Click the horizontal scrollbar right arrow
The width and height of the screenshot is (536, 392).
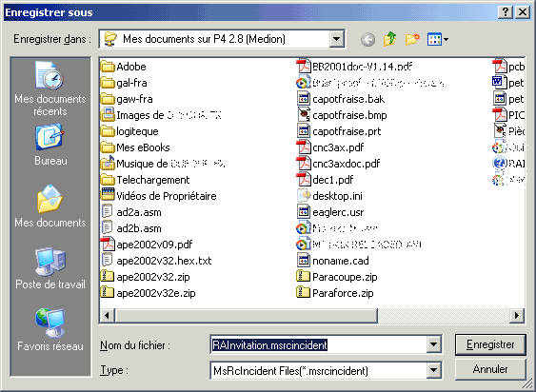point(517,315)
